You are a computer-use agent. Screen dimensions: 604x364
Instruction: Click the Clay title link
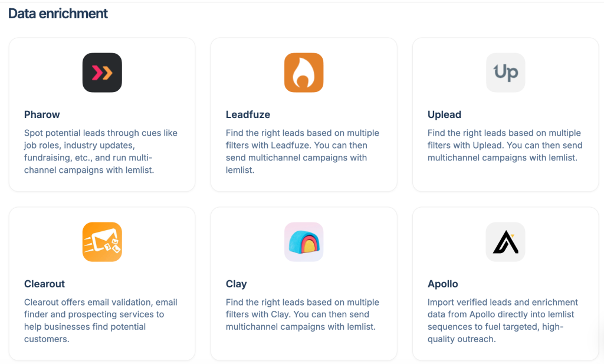(x=236, y=284)
